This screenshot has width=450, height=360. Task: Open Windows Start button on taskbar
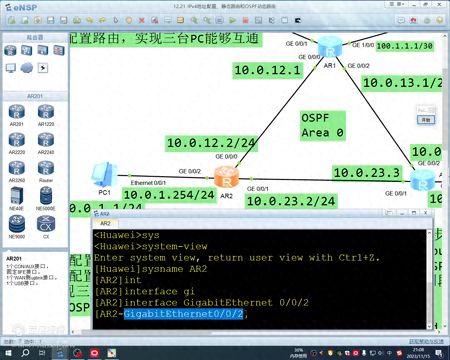8,353
